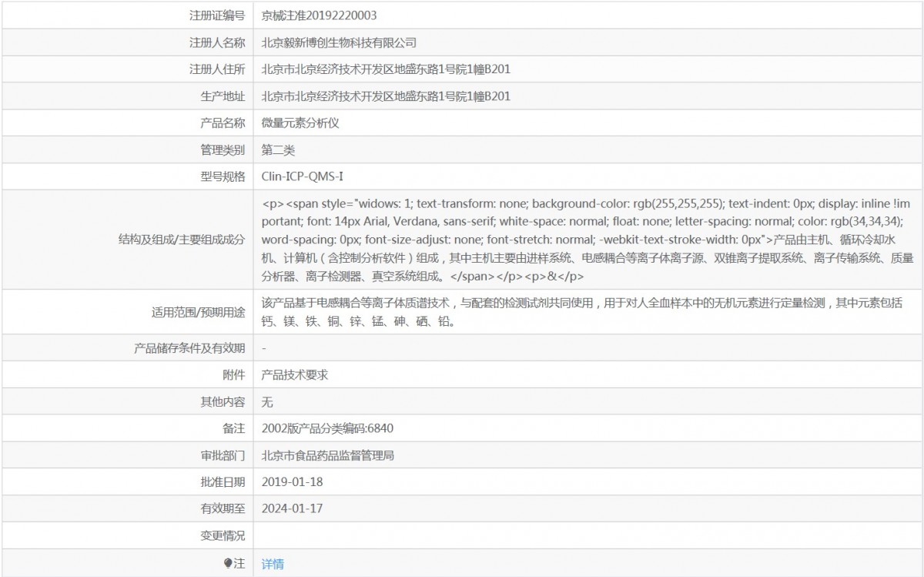Select the address in 注册人住所 row
924x577 pixels.
pos(386,69)
